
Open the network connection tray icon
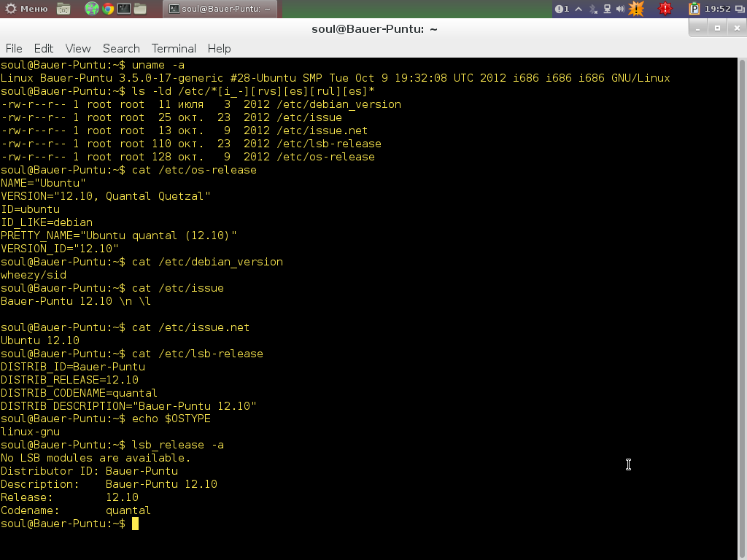(x=607, y=9)
